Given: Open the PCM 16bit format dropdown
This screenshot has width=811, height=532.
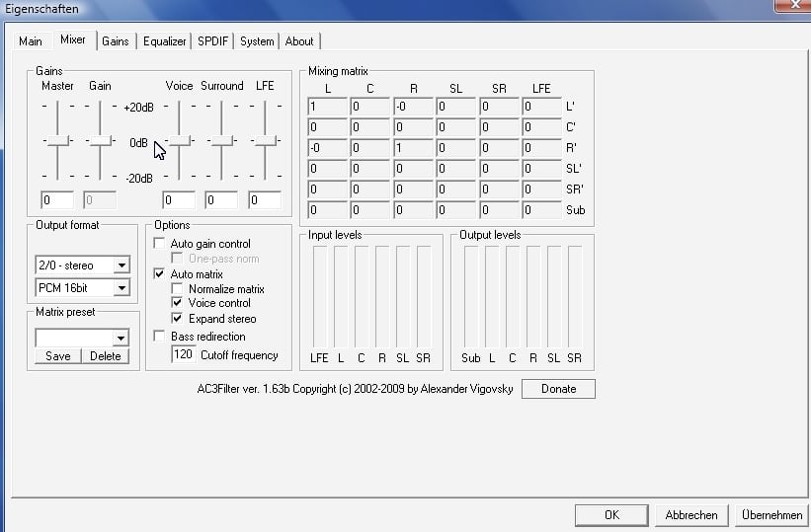Looking at the screenshot, I should (122, 288).
